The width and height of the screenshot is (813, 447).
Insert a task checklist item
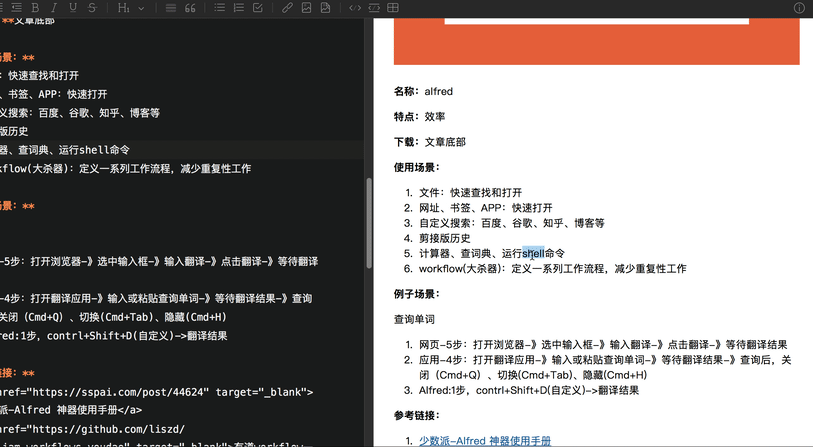click(258, 7)
